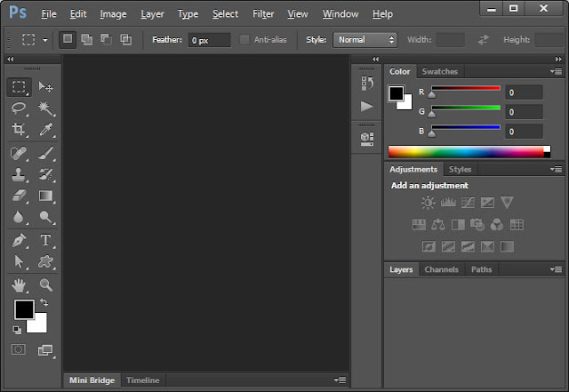The width and height of the screenshot is (569, 392).
Task: Open the Adjustments panel flyout menu
Action: (557, 169)
